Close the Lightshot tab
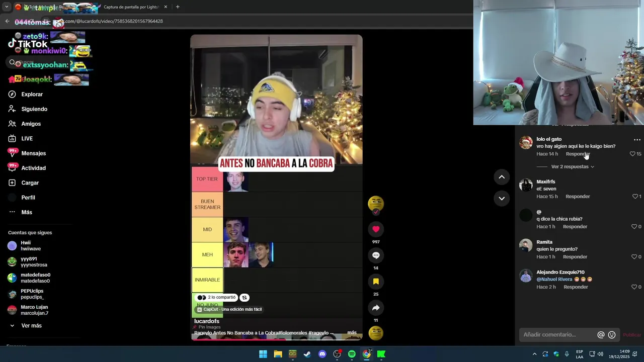 (x=166, y=7)
